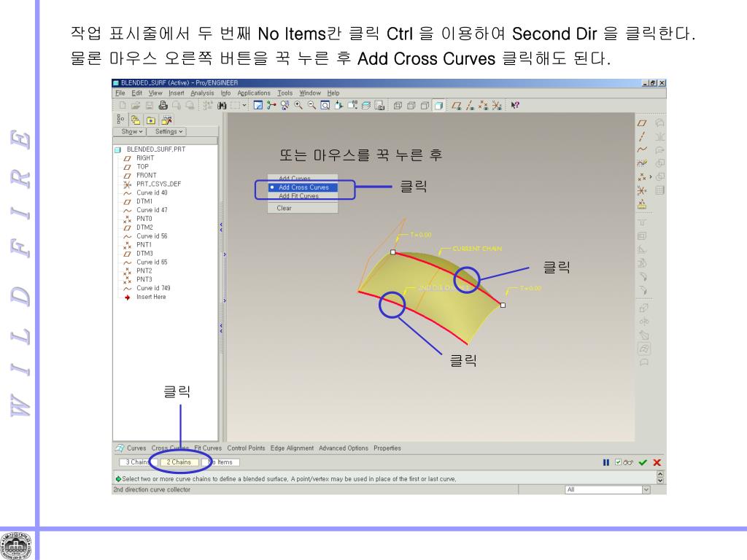Open the Applications menu
This screenshot has height=560, width=747.
(253, 93)
